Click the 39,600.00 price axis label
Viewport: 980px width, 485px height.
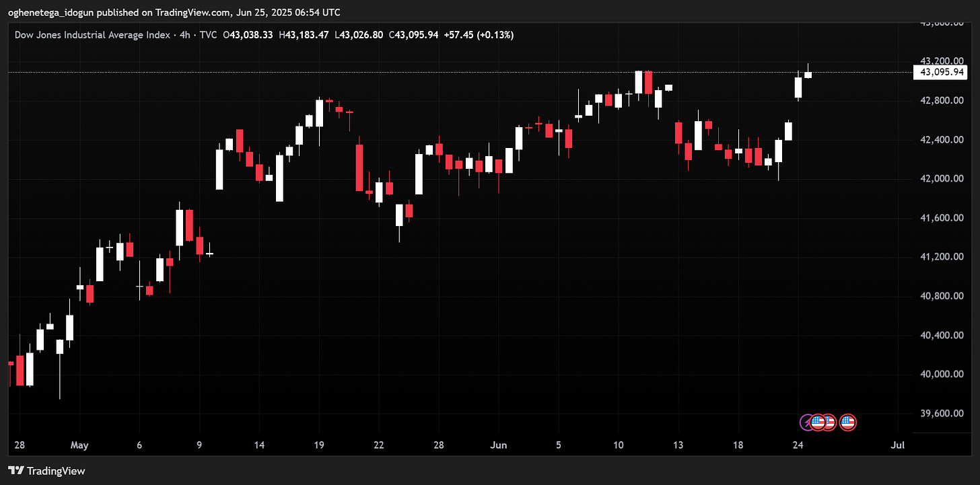coord(942,412)
